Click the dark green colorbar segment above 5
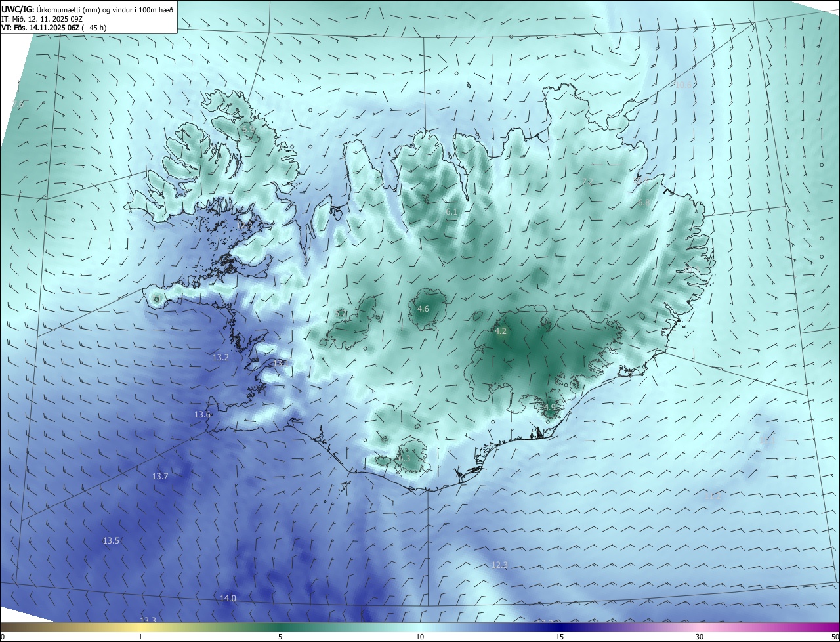The image size is (840, 642). coord(280,628)
